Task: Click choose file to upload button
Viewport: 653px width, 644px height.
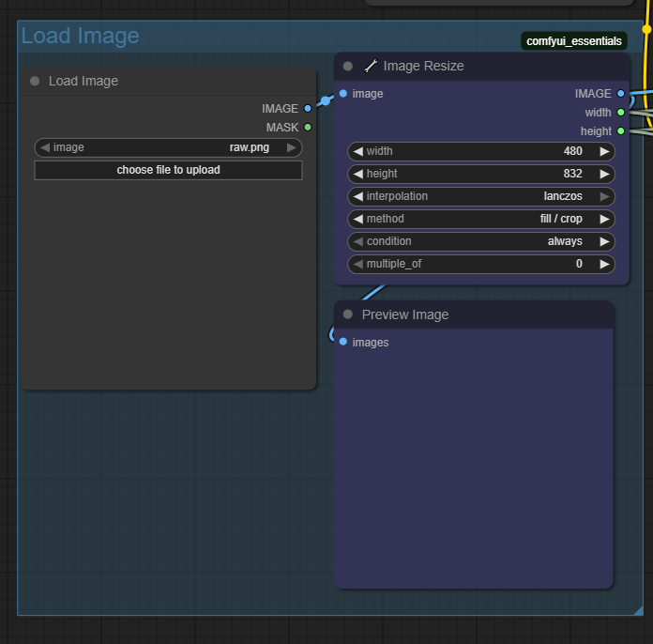Action: (x=168, y=170)
